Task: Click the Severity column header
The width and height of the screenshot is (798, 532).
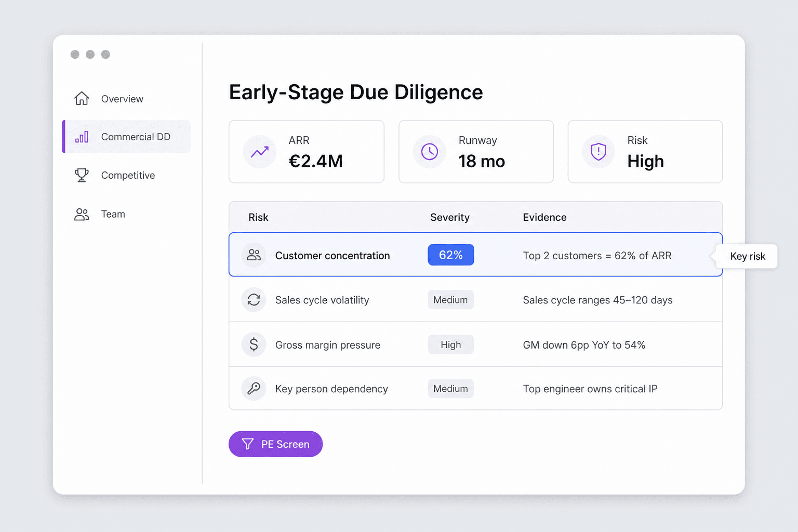Action: [x=450, y=217]
